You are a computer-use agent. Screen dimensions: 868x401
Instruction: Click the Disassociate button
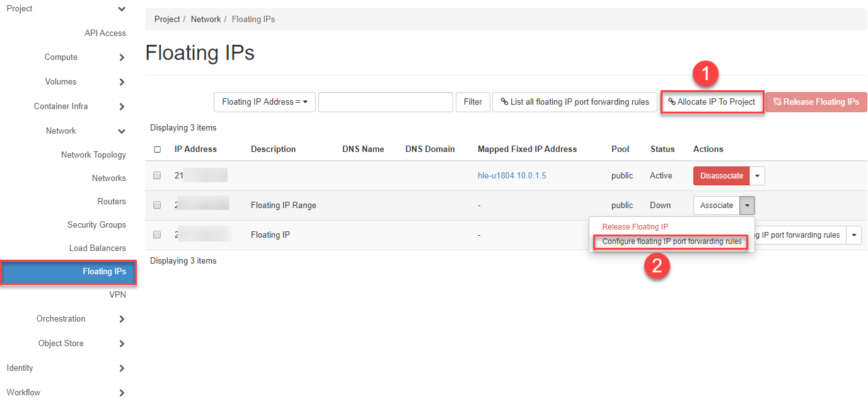(x=721, y=176)
